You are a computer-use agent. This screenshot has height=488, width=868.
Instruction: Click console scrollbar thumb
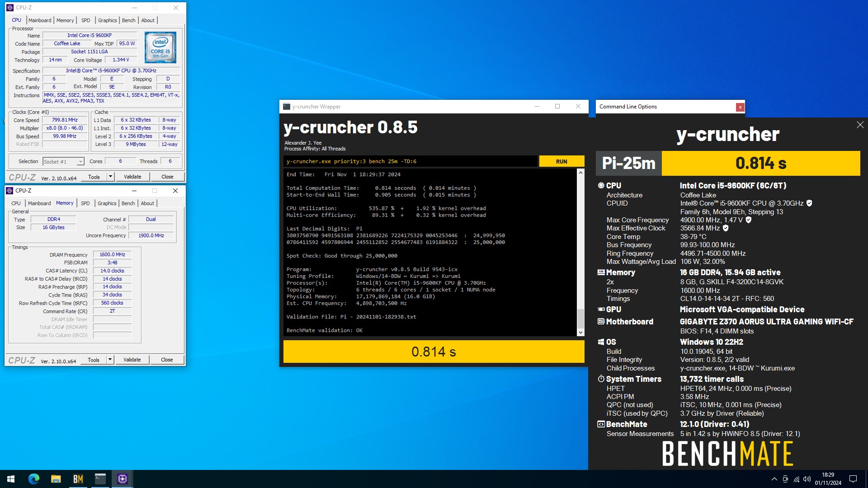580,319
